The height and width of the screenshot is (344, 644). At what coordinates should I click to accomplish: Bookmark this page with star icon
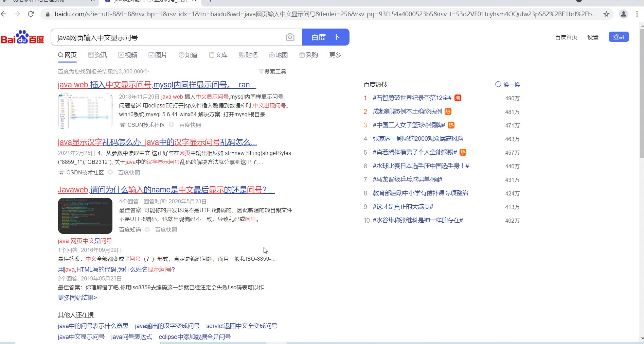[x=606, y=14]
